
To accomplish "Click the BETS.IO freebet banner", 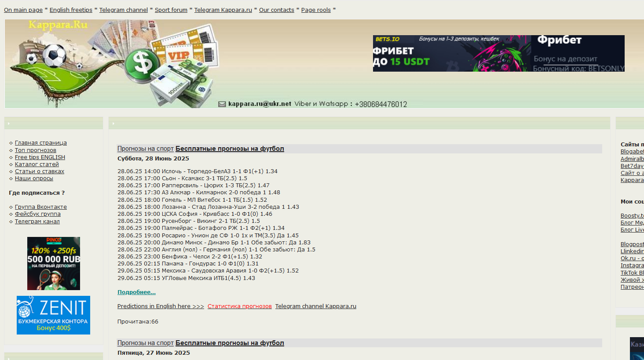I will pos(498,54).
